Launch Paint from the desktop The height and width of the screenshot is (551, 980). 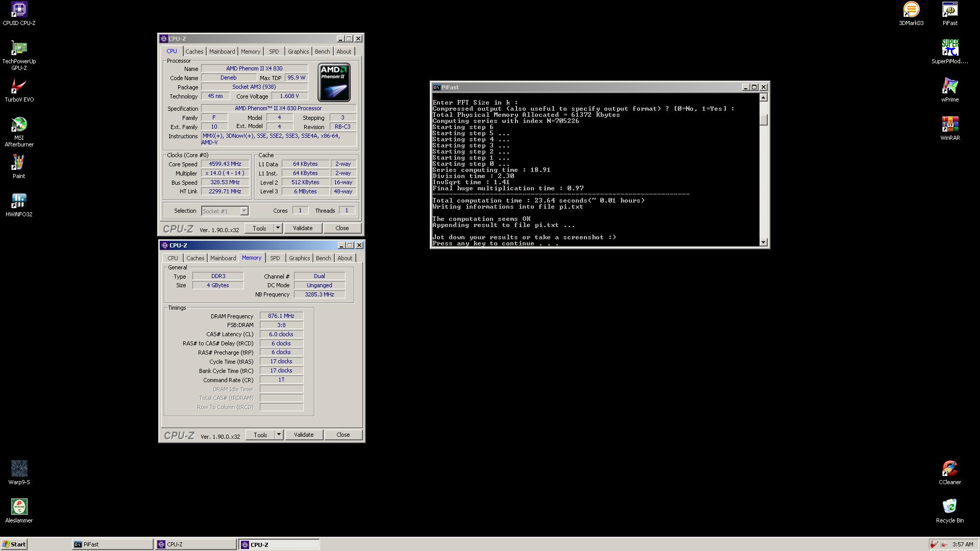[x=19, y=167]
